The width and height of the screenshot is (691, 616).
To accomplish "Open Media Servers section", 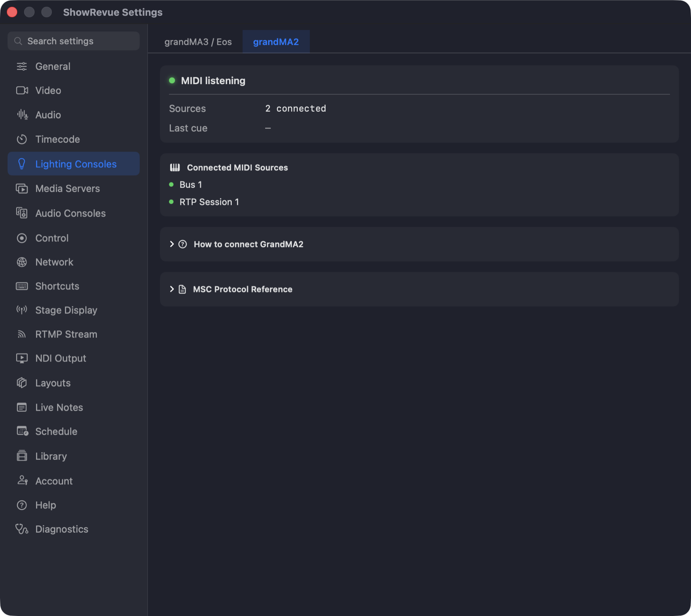I will pyautogui.click(x=74, y=189).
